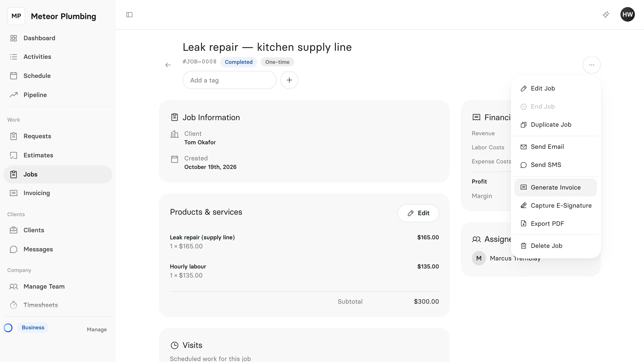Viewport: 644px width, 362px height.
Task: Click the Leak repair (supply line) item
Action: pos(202,238)
